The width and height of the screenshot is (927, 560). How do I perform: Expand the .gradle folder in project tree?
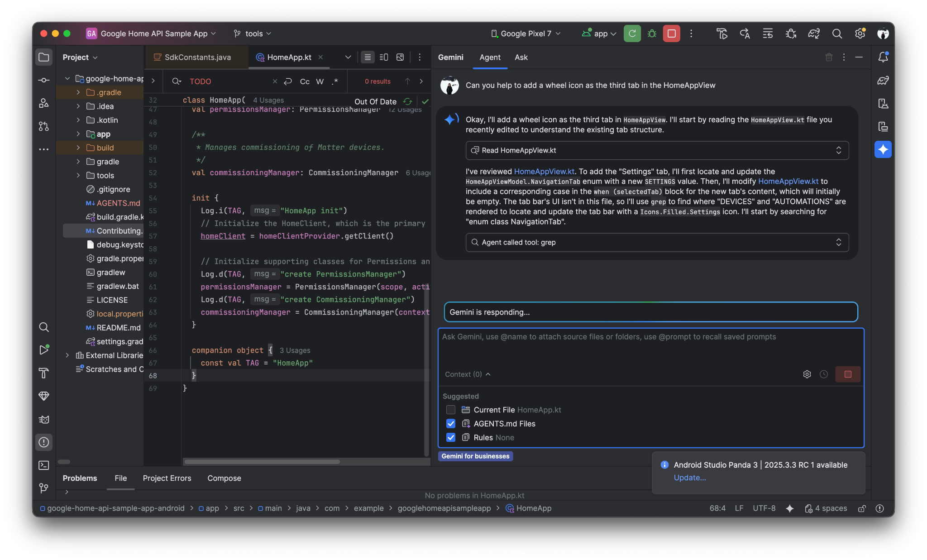[78, 92]
